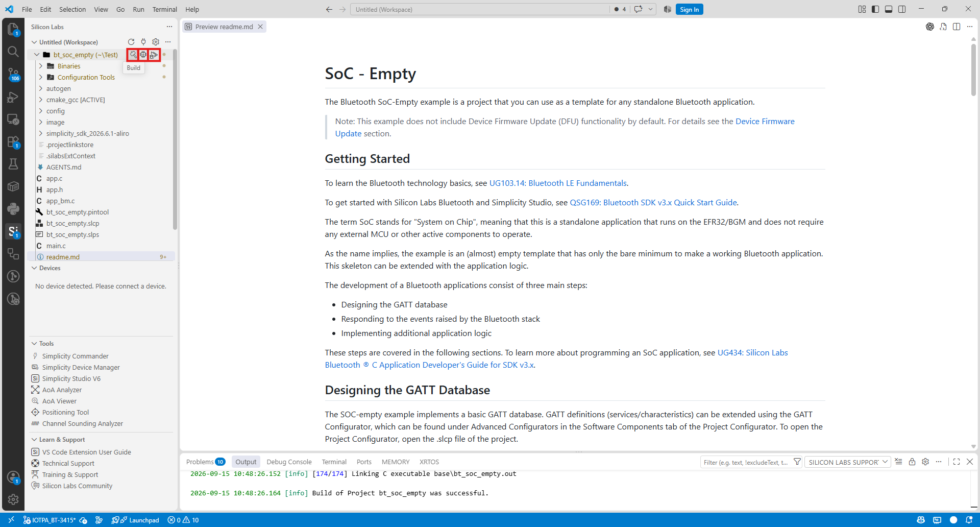This screenshot has height=527, width=980.
Task: Switch to the Problems tab
Action: [206, 462]
